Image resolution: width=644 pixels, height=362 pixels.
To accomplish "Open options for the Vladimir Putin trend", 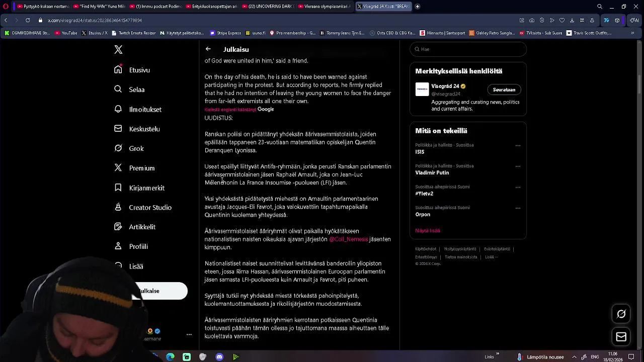I will click(518, 166).
